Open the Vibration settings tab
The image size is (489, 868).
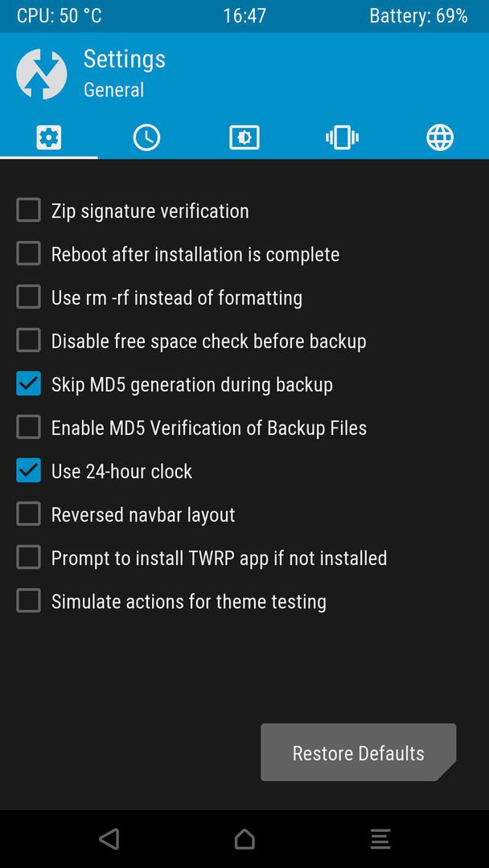[343, 137]
